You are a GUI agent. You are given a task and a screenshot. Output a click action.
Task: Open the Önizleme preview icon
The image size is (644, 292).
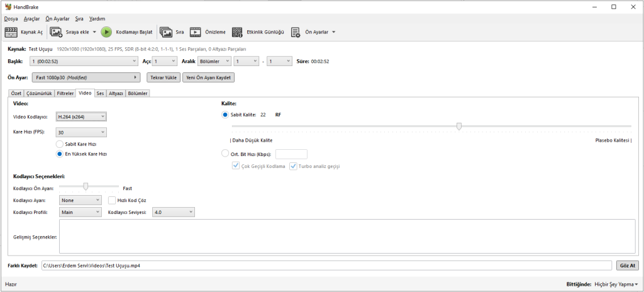coord(195,32)
